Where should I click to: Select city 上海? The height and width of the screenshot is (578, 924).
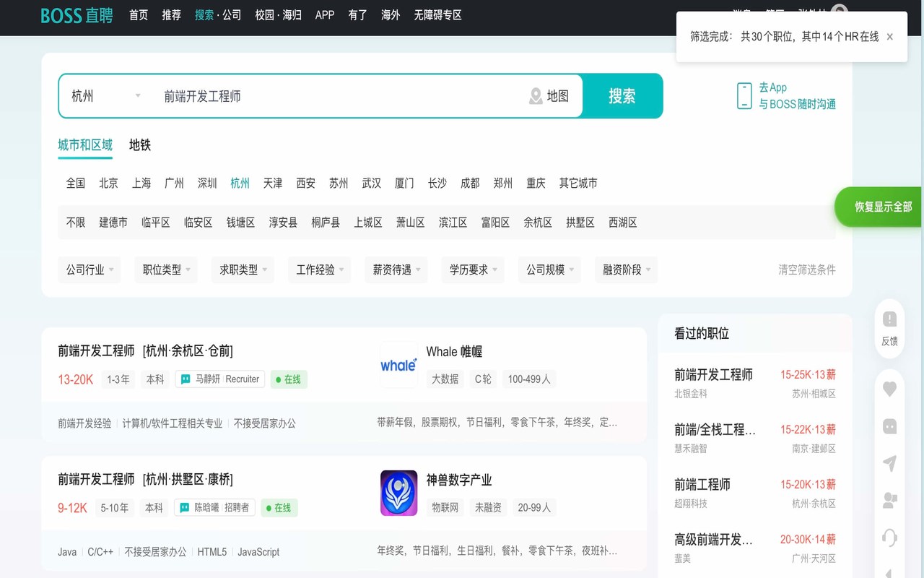(x=141, y=184)
